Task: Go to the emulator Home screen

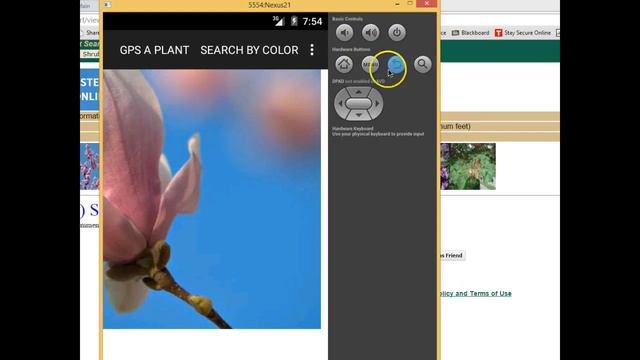Action: tap(344, 64)
